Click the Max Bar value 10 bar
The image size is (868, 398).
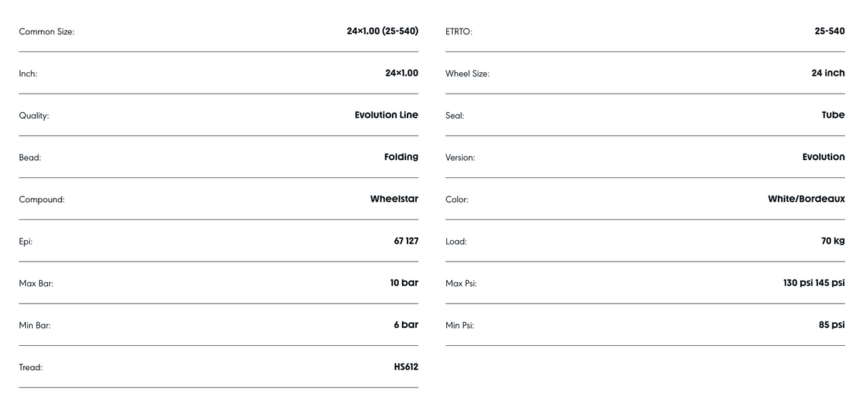click(404, 283)
